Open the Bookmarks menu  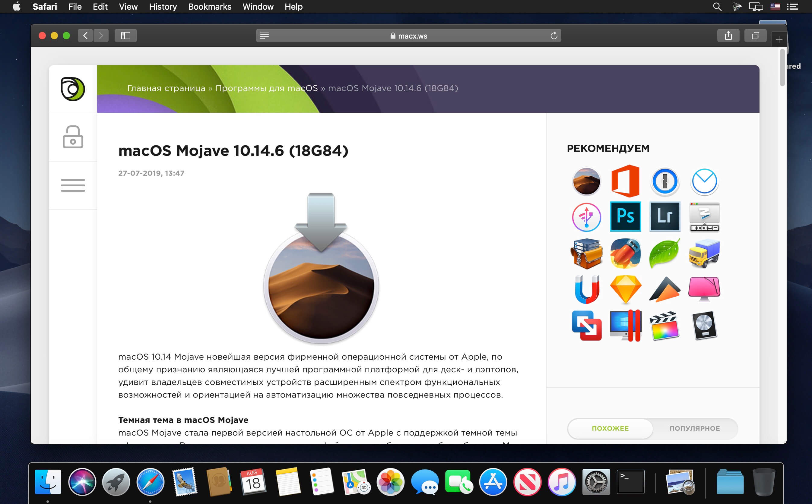[210, 7]
